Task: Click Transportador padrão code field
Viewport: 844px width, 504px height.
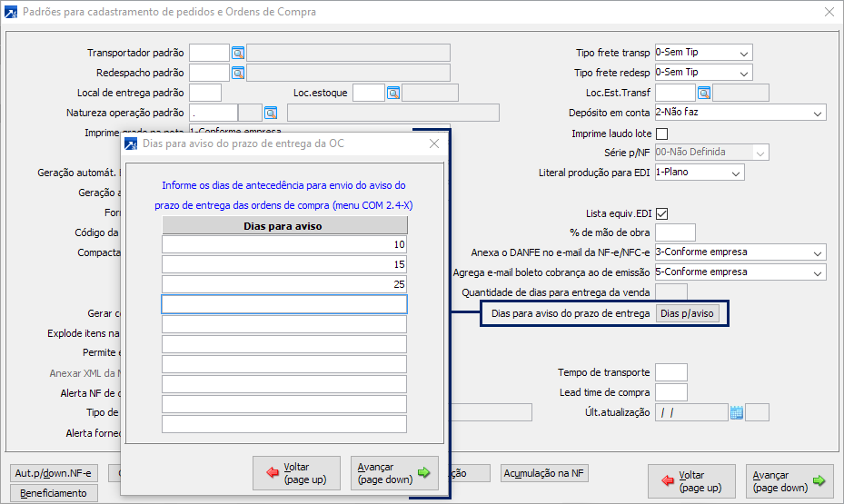Action: click(x=209, y=53)
